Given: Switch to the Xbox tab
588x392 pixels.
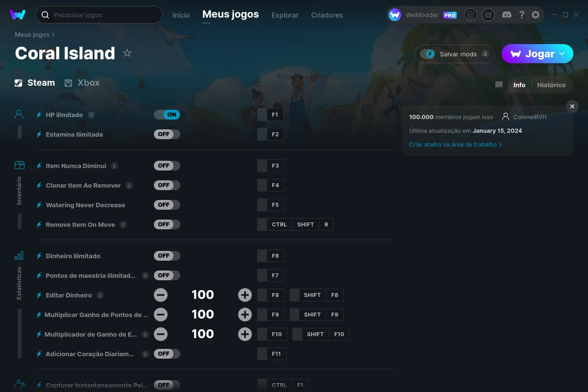Looking at the screenshot, I should tap(82, 82).
